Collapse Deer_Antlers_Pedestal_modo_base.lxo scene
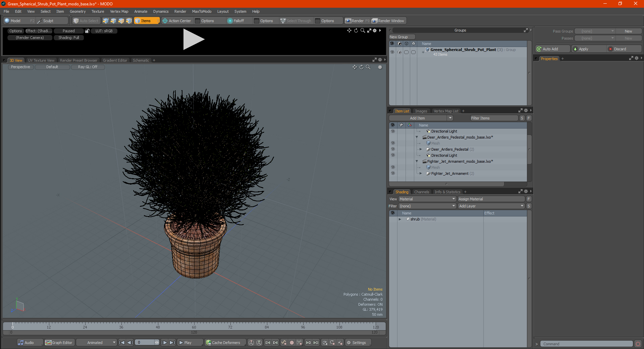644x349 pixels. pyautogui.click(x=417, y=137)
